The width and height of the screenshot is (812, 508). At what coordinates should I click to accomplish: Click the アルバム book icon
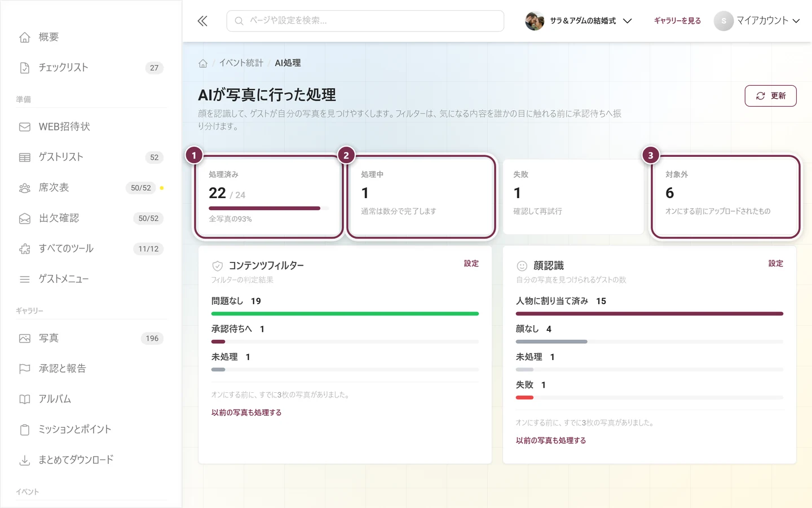pyautogui.click(x=25, y=400)
